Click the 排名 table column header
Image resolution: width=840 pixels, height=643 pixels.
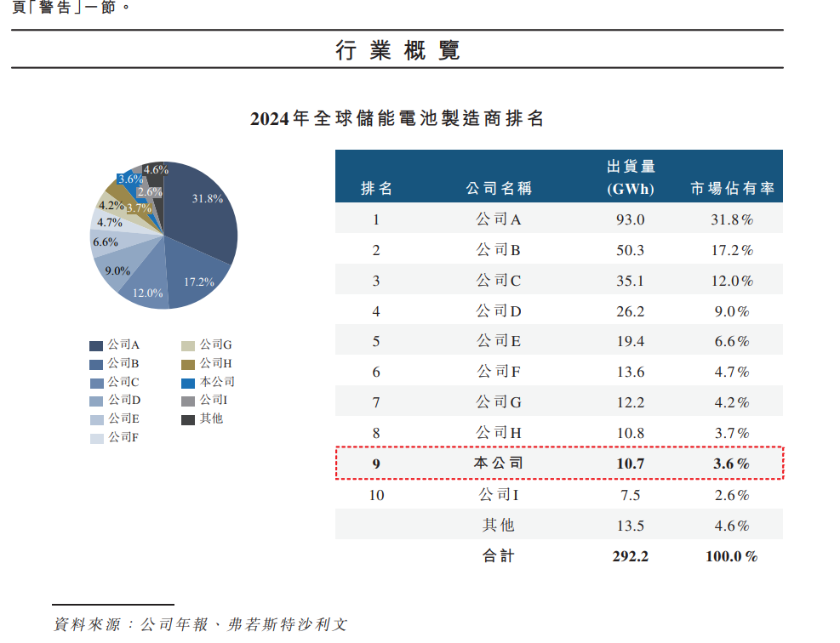376,189
